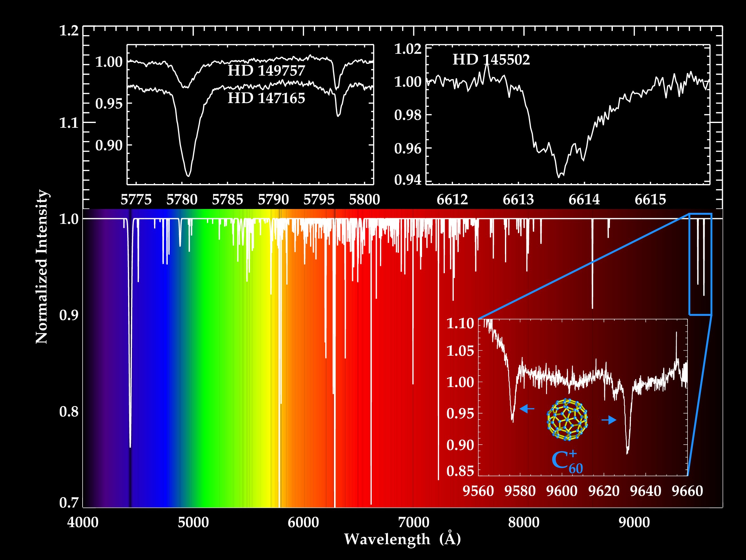Click the HD 145502 inset label
Image resolution: width=746 pixels, height=560 pixels.
point(491,60)
